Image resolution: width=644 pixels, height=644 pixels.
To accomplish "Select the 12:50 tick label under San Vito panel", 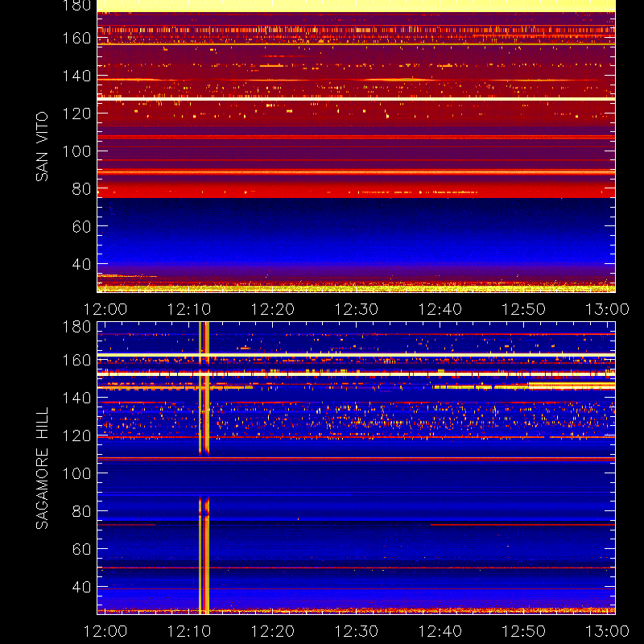I will pyautogui.click(x=524, y=309).
